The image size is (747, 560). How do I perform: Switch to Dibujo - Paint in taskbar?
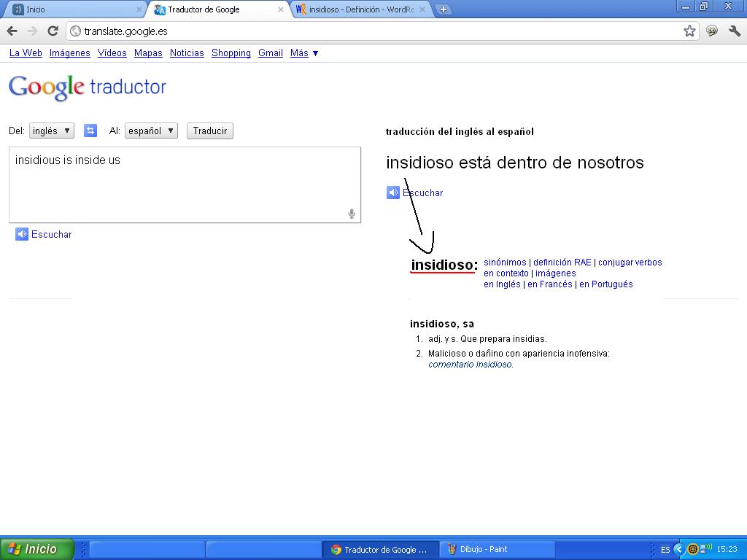[x=498, y=550]
